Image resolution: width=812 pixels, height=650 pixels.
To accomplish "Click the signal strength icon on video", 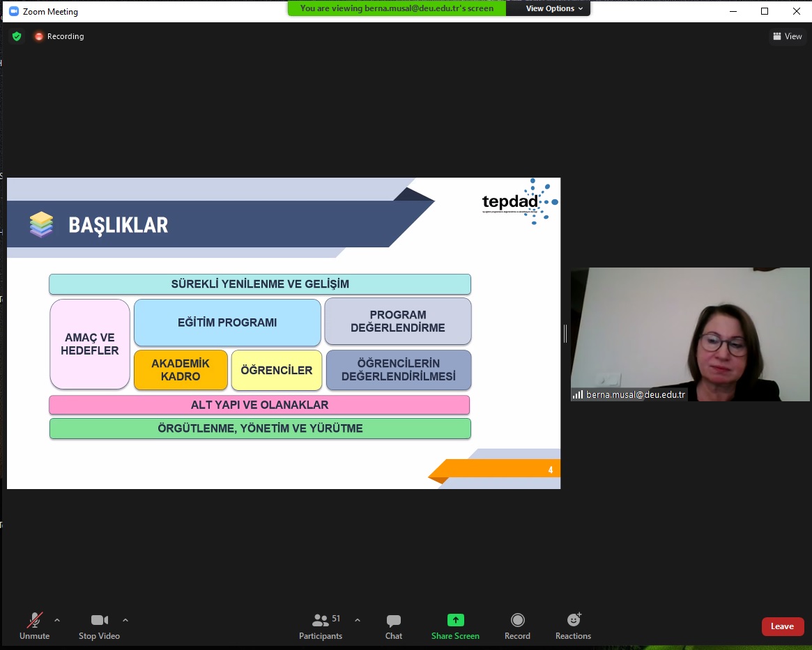I will (578, 395).
